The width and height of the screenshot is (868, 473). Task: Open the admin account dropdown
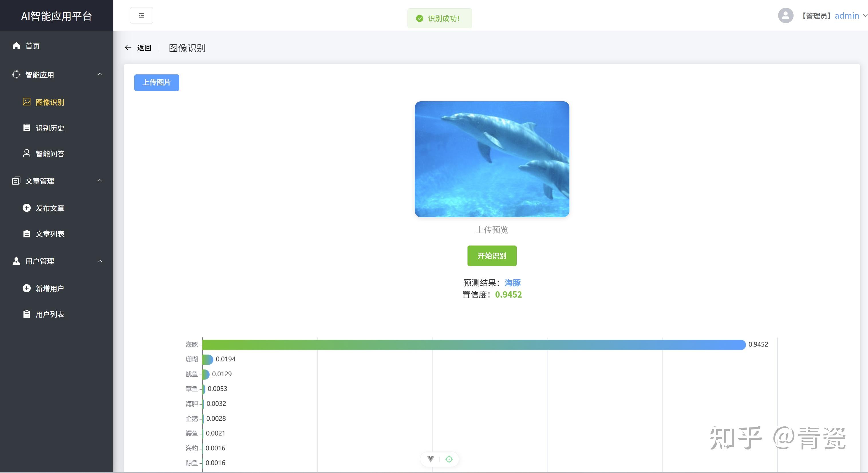[847, 15]
